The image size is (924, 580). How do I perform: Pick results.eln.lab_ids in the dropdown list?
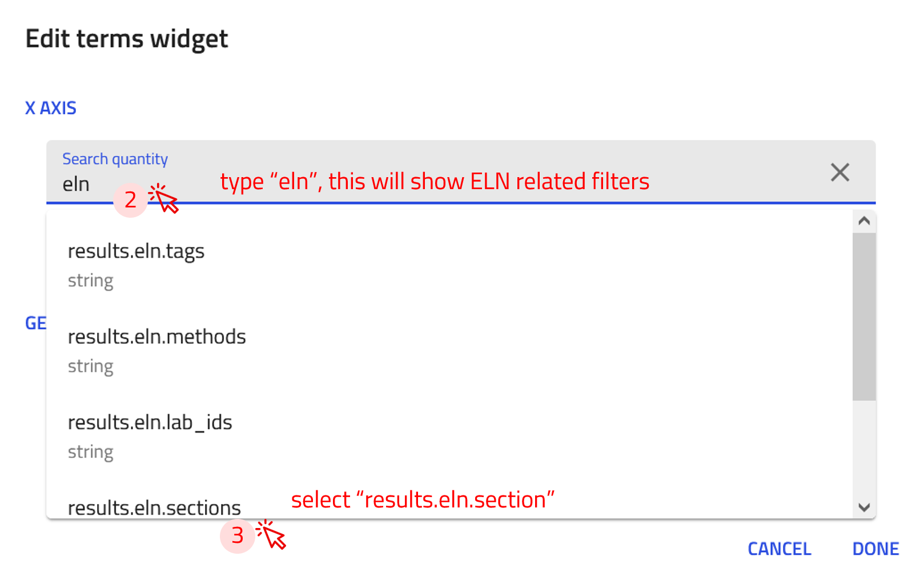pos(150,423)
